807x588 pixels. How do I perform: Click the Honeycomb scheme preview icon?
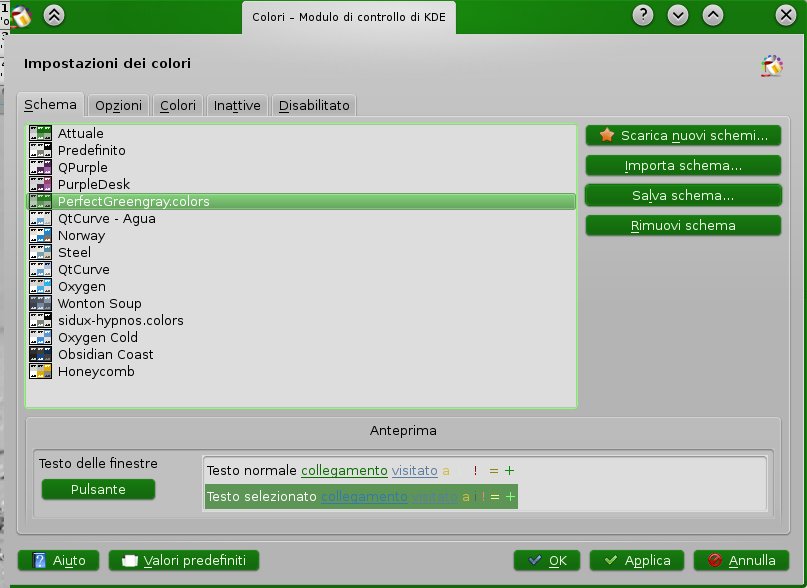[x=41, y=371]
